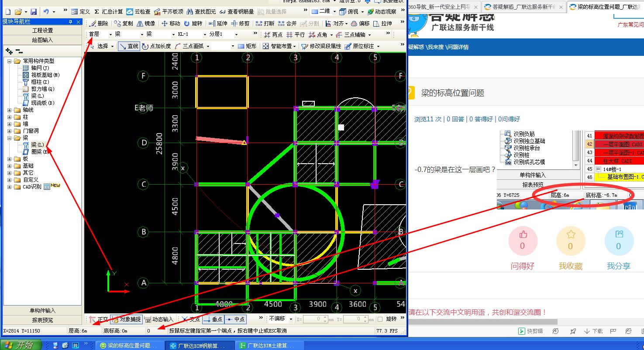The height and width of the screenshot is (350, 644).
Task: Select 直线 line drawing tool
Action: point(129,46)
